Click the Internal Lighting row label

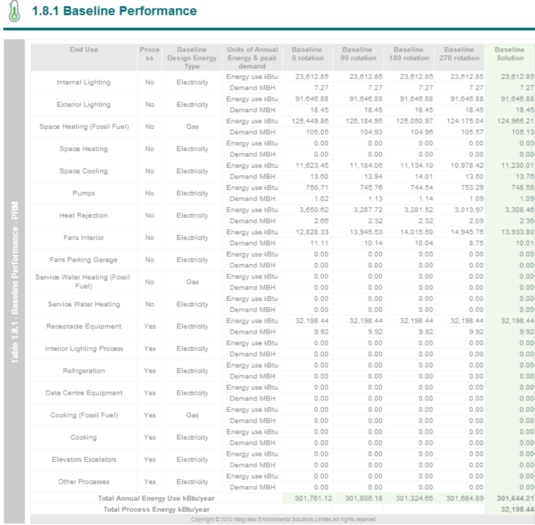click(x=84, y=82)
